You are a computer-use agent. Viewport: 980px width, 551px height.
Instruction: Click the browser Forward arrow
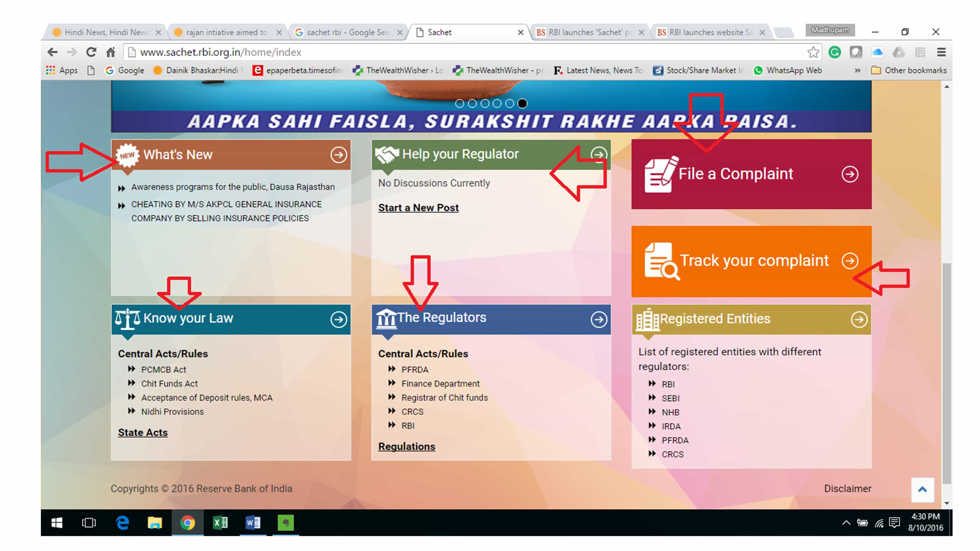[x=72, y=52]
